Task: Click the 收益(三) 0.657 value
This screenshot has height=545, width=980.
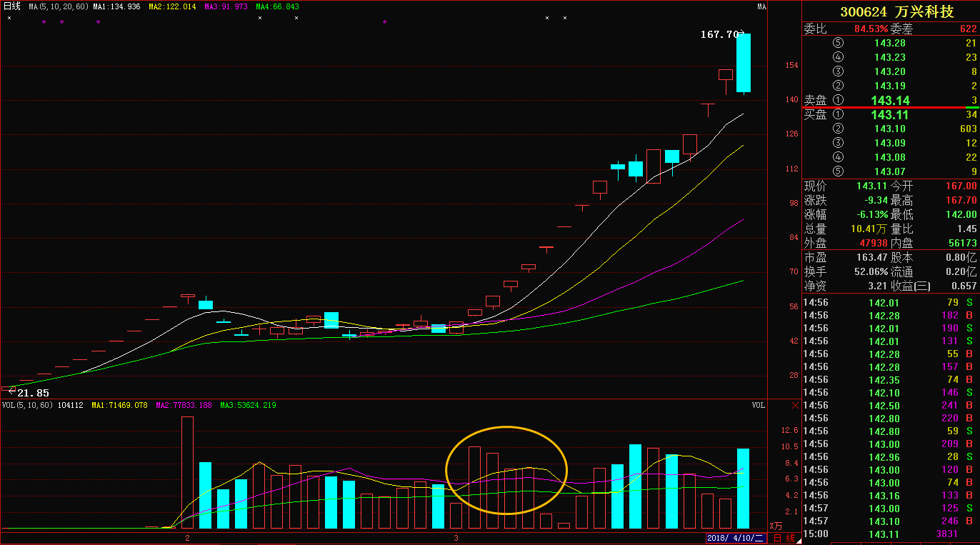Action: (x=964, y=286)
